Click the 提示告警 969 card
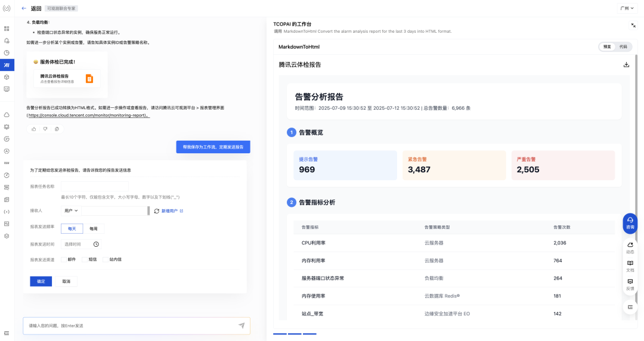Viewport: 644px width, 341px height. (345, 165)
